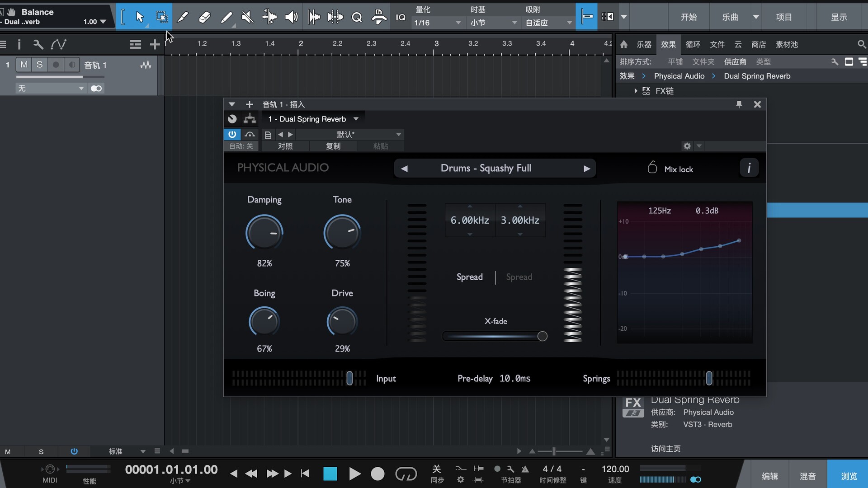
Task: Go to next preset arrow
Action: (x=586, y=169)
